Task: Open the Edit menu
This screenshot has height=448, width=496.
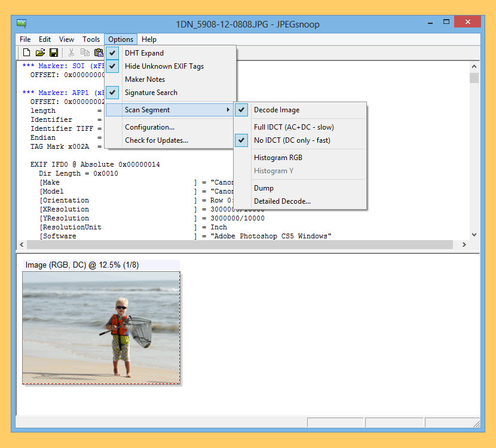Action: coord(45,39)
